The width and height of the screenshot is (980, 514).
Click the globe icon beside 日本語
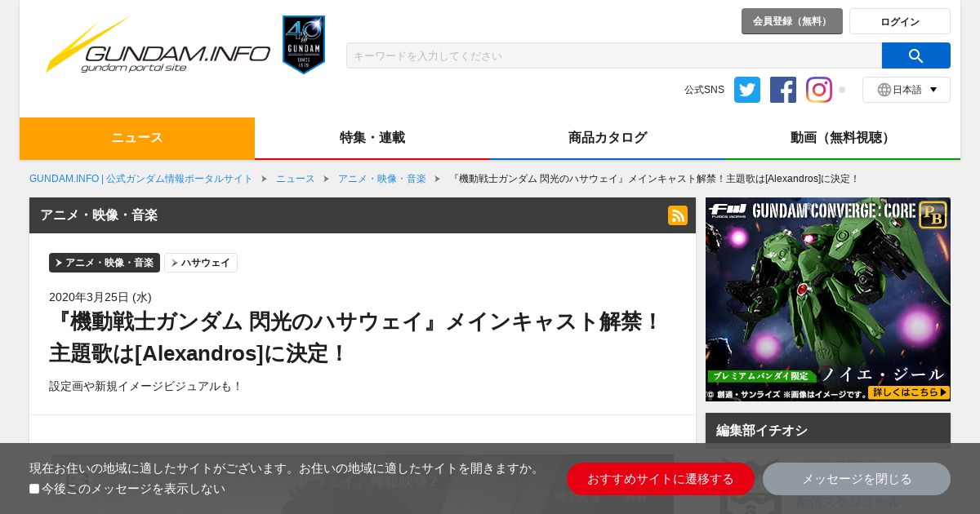tap(884, 90)
